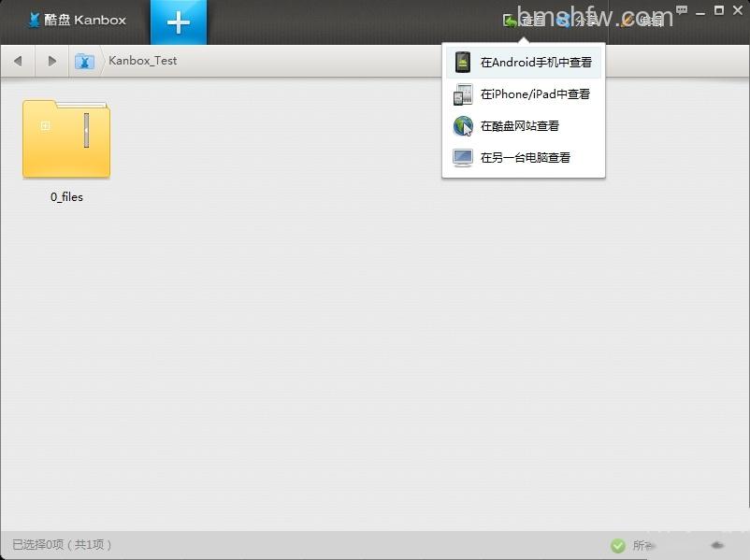This screenshot has height=560, width=750.
Task: Select 在酷盘网站查看 option
Action: coord(524,126)
